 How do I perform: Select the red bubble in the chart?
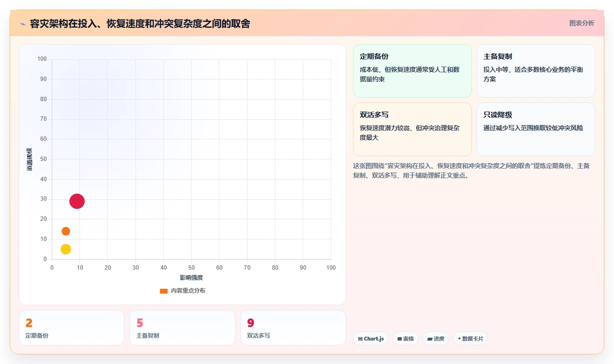pos(77,201)
